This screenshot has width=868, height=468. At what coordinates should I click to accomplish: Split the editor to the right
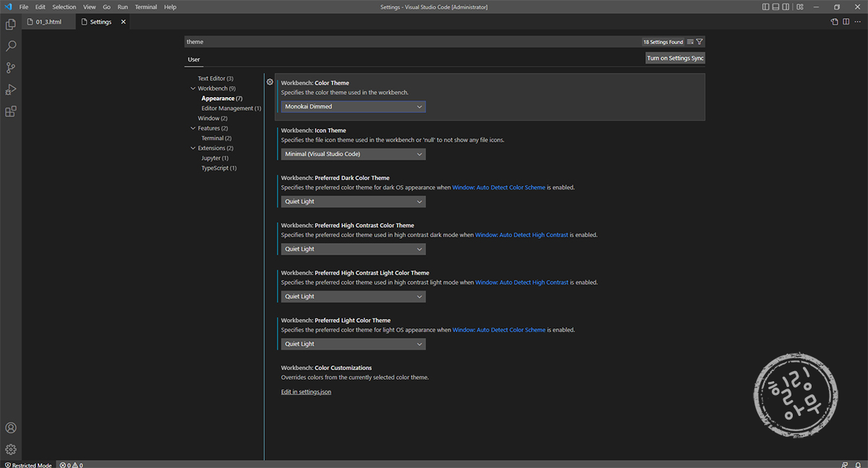coord(846,22)
